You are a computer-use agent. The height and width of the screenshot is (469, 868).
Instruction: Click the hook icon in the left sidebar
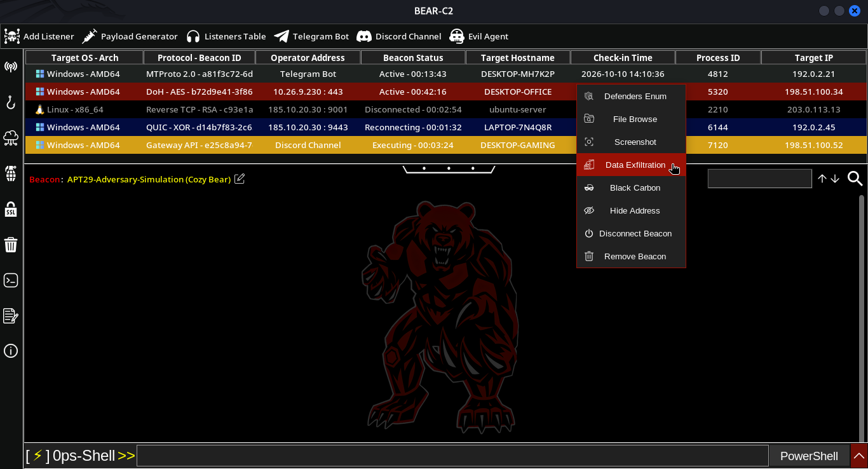point(11,102)
